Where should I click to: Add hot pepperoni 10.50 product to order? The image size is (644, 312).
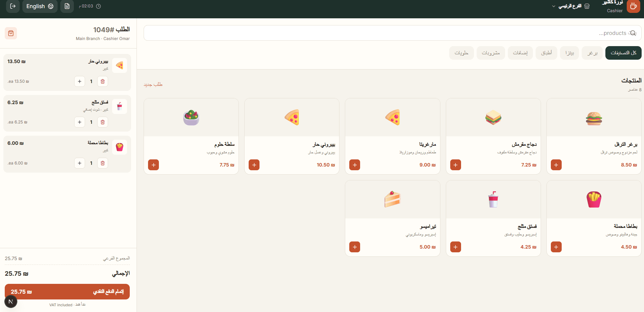tap(254, 165)
